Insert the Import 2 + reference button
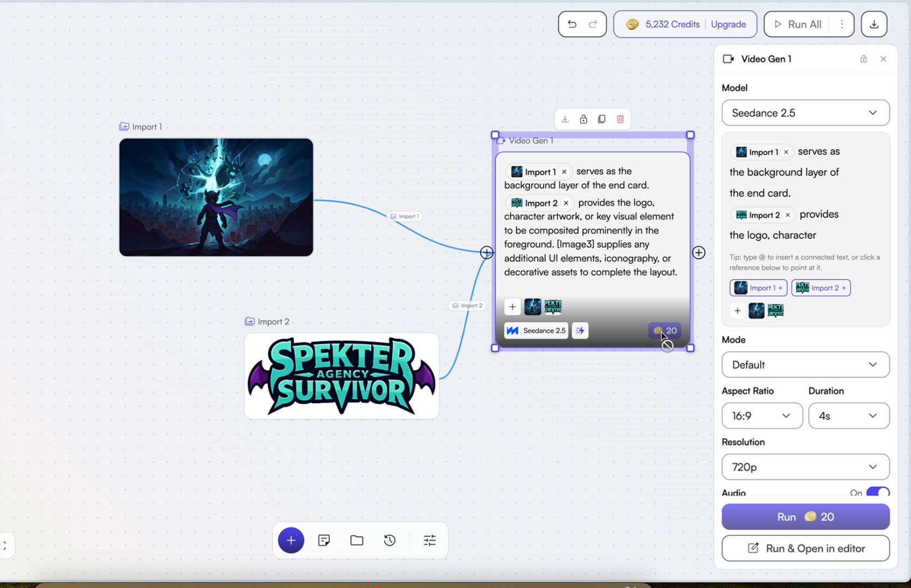Viewport: 911px width, 588px height. pyautogui.click(x=821, y=288)
